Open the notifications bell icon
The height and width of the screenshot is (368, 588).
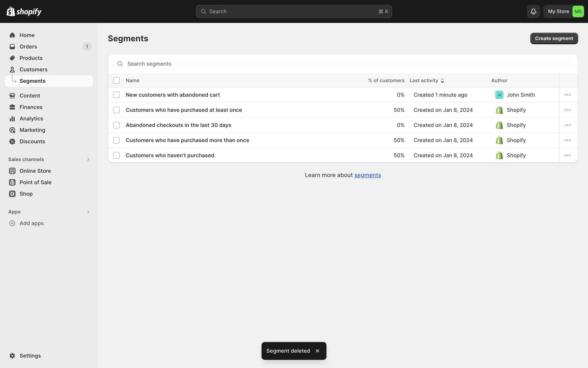coord(533,11)
